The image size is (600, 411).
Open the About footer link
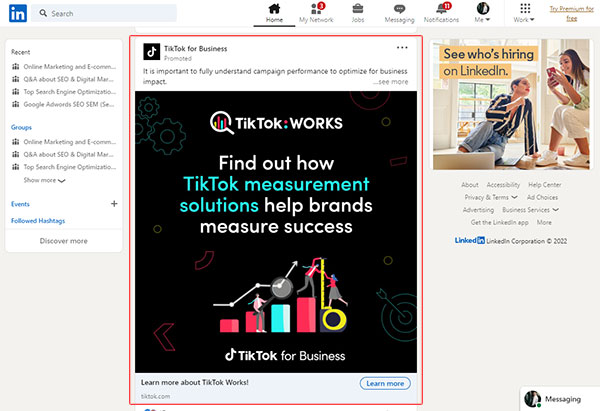click(x=470, y=185)
